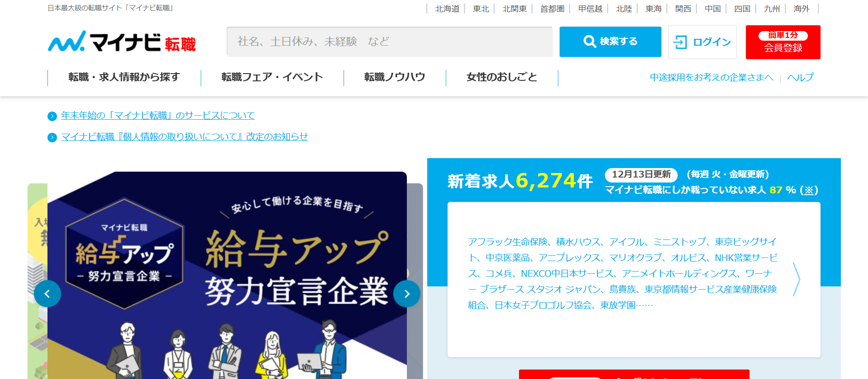Open 転職ノウハウ menu
The image size is (868, 379).
[x=395, y=77]
